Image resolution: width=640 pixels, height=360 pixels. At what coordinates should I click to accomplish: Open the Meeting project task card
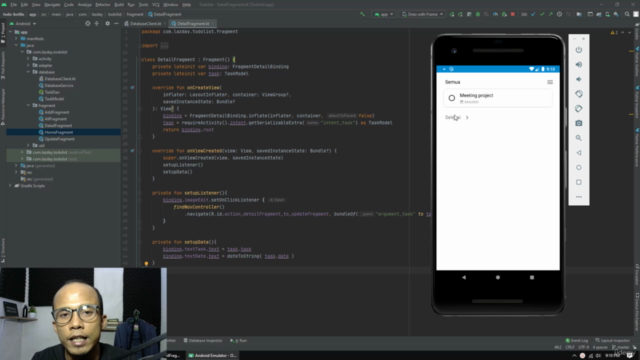click(x=498, y=98)
